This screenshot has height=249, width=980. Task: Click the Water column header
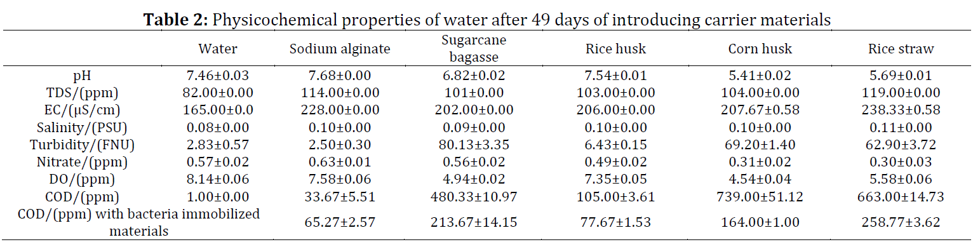[x=218, y=49]
